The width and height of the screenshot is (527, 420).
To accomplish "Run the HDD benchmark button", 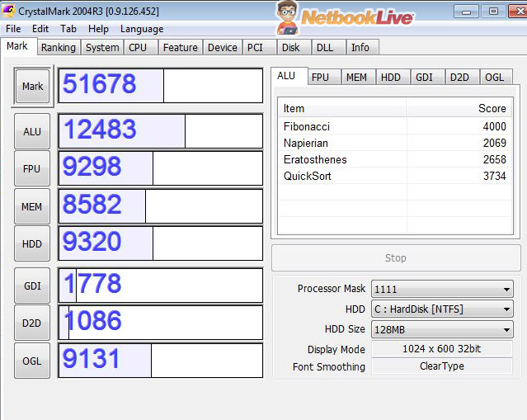I will coord(32,243).
